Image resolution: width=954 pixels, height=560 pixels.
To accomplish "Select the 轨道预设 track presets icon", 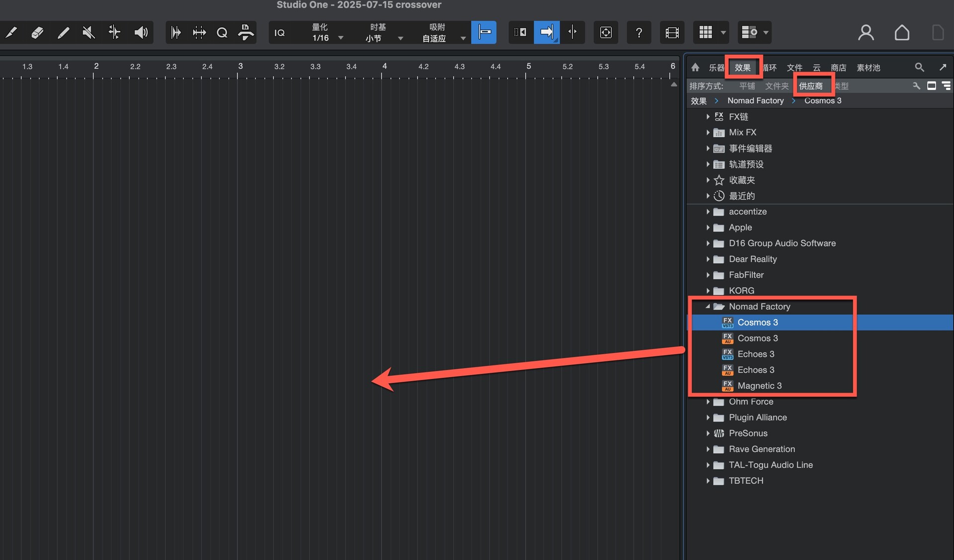I will 719,164.
